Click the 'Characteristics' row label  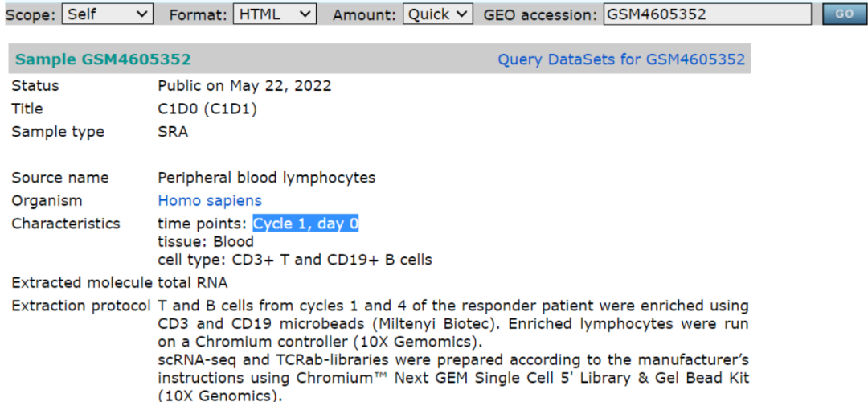tap(65, 224)
